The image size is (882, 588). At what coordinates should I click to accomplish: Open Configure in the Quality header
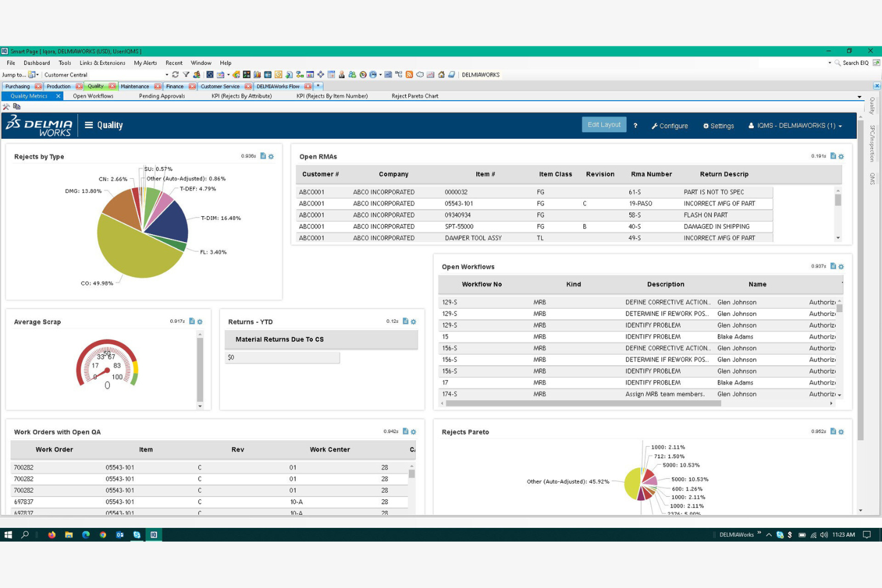coord(669,126)
